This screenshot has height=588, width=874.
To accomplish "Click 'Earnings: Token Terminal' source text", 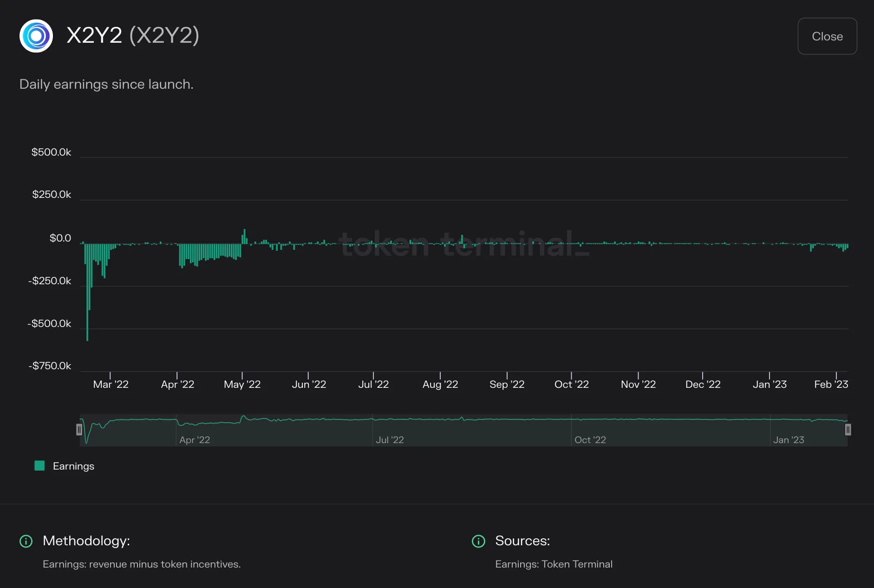I will (x=554, y=564).
